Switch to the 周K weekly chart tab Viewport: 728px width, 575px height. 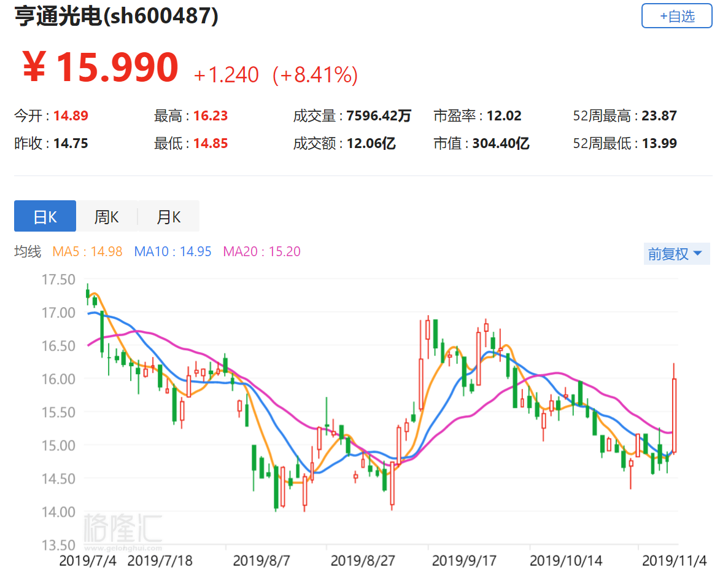tap(107, 216)
